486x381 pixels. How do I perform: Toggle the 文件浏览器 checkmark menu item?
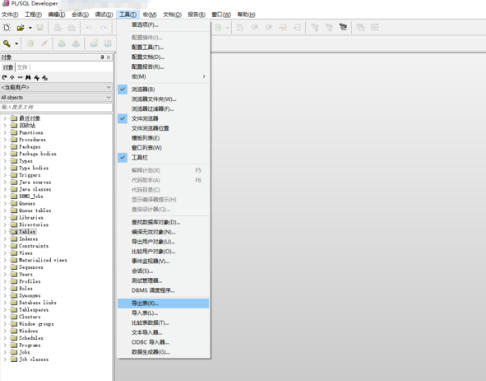[163, 119]
